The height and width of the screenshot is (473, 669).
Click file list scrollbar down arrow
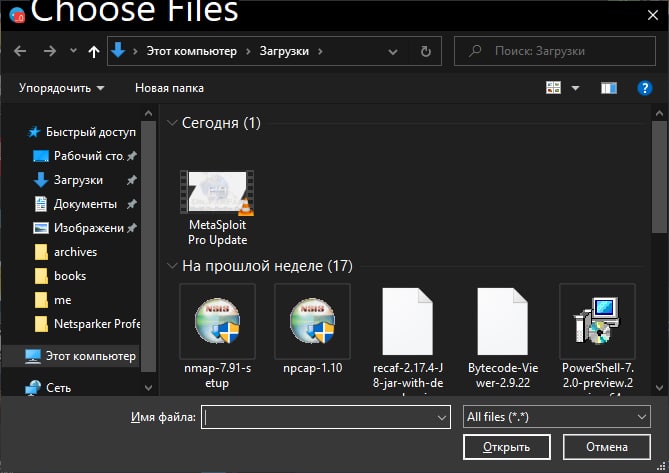[659, 388]
